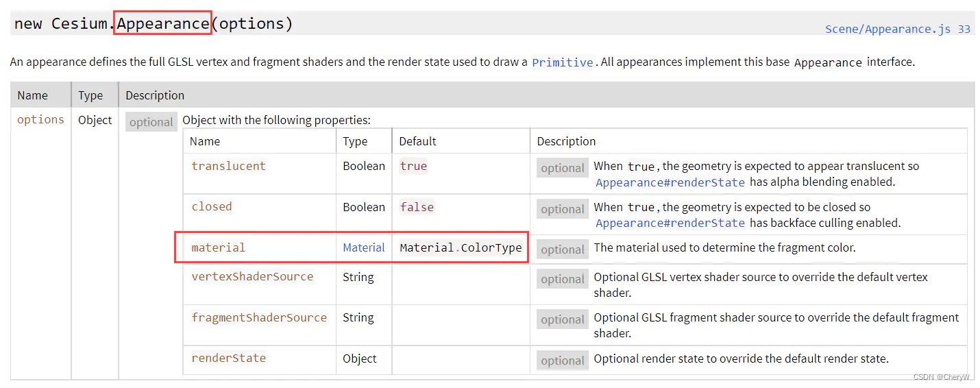Select the 'closed' property name

coord(212,206)
